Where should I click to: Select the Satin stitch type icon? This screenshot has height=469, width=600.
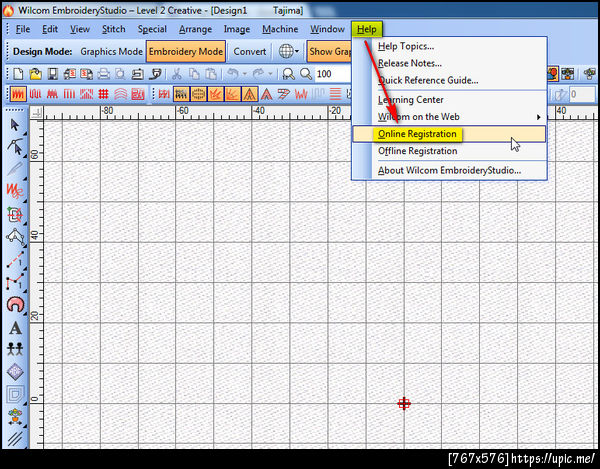pyautogui.click(x=18, y=94)
